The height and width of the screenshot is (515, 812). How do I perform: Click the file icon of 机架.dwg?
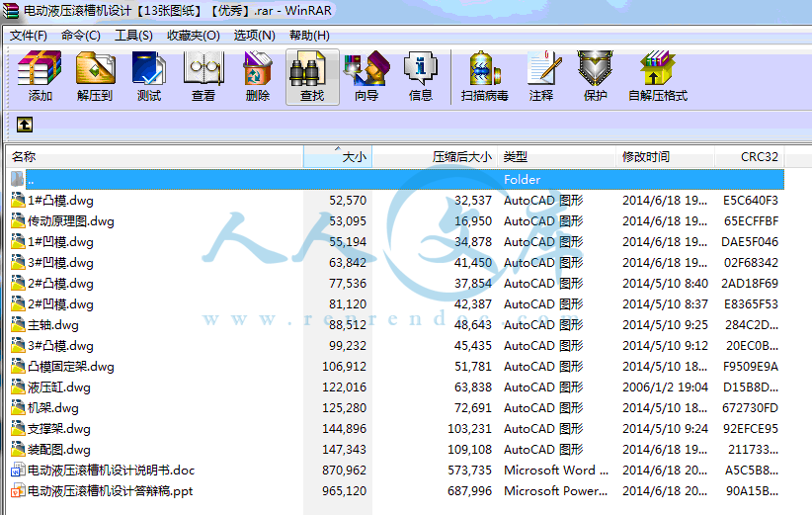tap(18, 408)
